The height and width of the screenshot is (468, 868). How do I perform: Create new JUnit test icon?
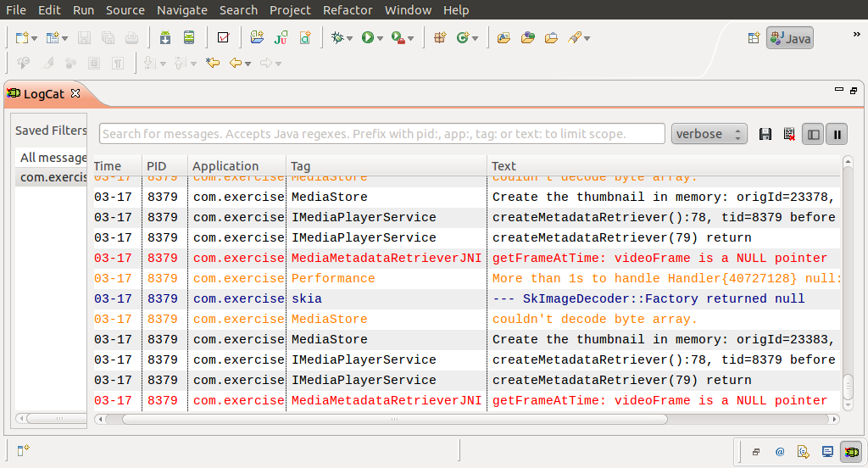pos(281,37)
